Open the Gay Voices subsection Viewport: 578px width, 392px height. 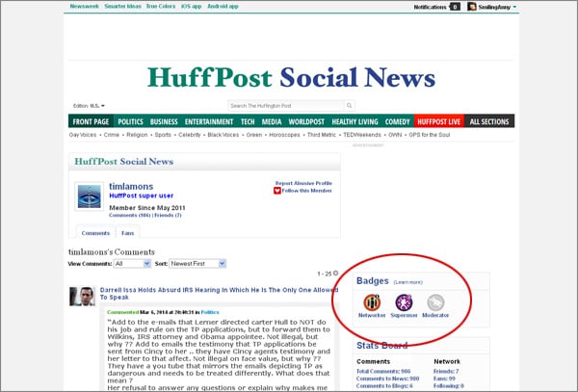(83, 135)
